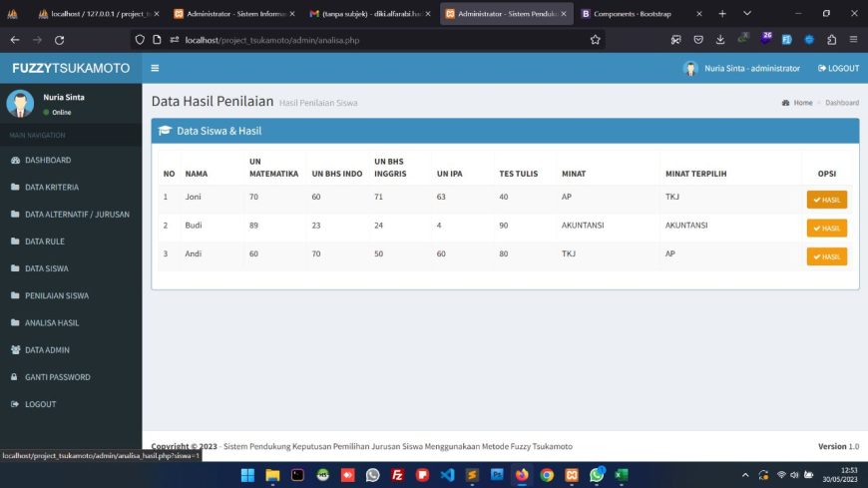The image size is (868, 488).
Task: Show hidden system tray icons chevron
Action: click(x=745, y=475)
